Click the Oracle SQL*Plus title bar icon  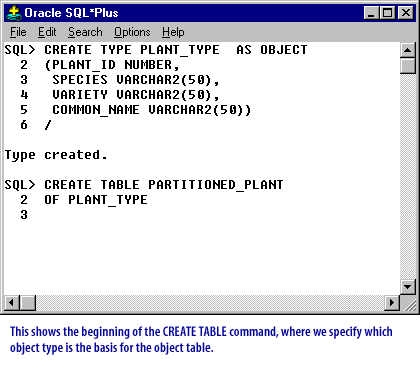14,13
